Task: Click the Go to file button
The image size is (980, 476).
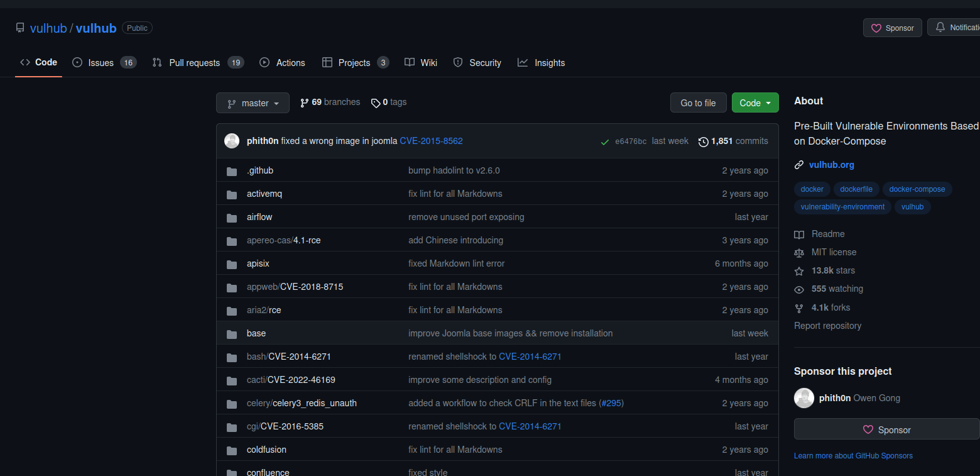Action: pos(698,103)
